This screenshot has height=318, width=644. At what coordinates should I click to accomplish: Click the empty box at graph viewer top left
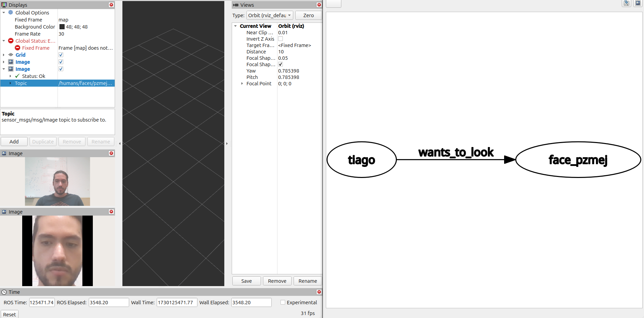[334, 3]
